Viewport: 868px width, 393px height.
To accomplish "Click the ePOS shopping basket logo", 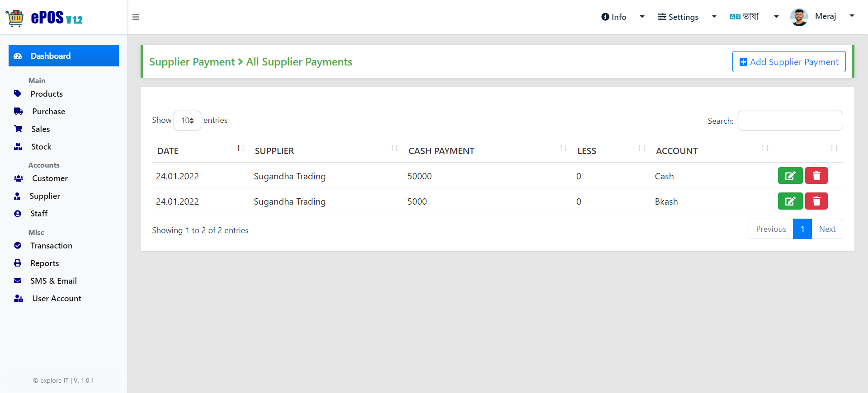I will (15, 18).
